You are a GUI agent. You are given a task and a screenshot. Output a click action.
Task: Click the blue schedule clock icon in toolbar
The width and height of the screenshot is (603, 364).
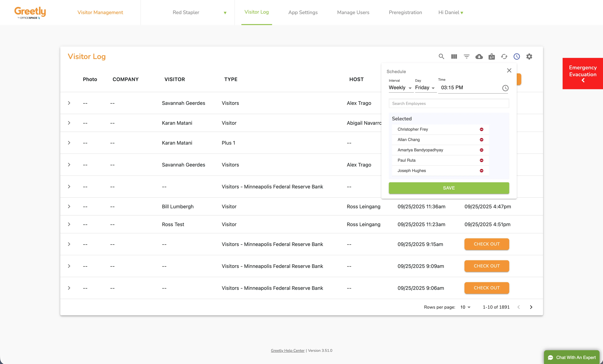click(517, 56)
